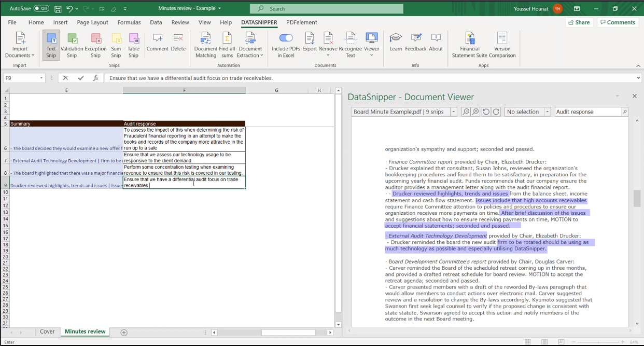Add a new sheet

click(x=124, y=333)
